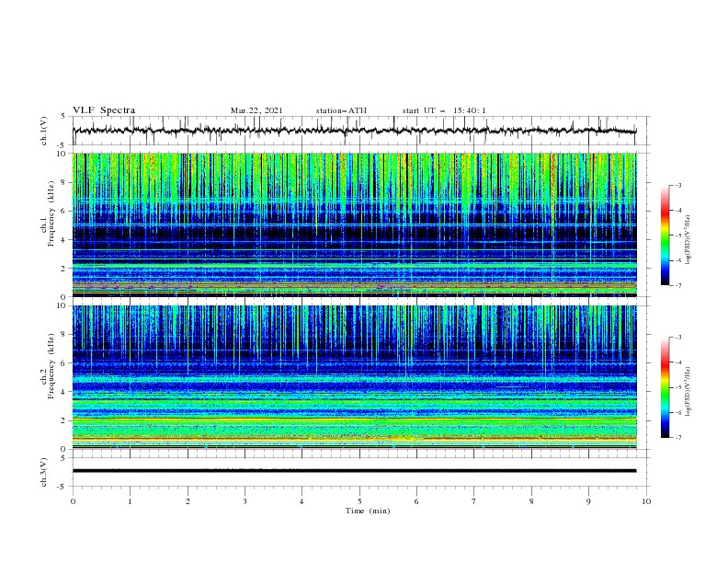Click "2" on the ch.2 frequency axis
The image size is (728, 563).
(x=63, y=420)
